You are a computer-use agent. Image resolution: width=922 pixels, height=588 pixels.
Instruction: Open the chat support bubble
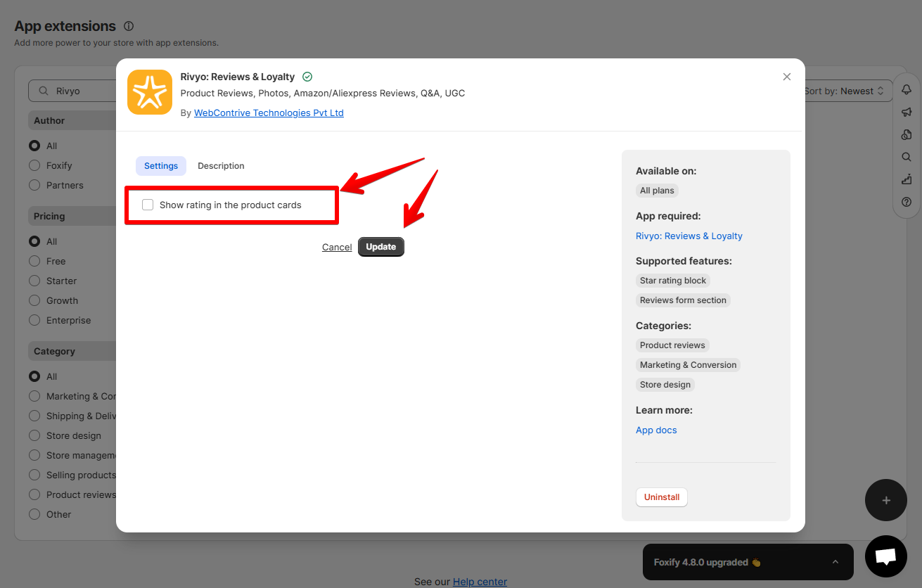click(x=886, y=556)
